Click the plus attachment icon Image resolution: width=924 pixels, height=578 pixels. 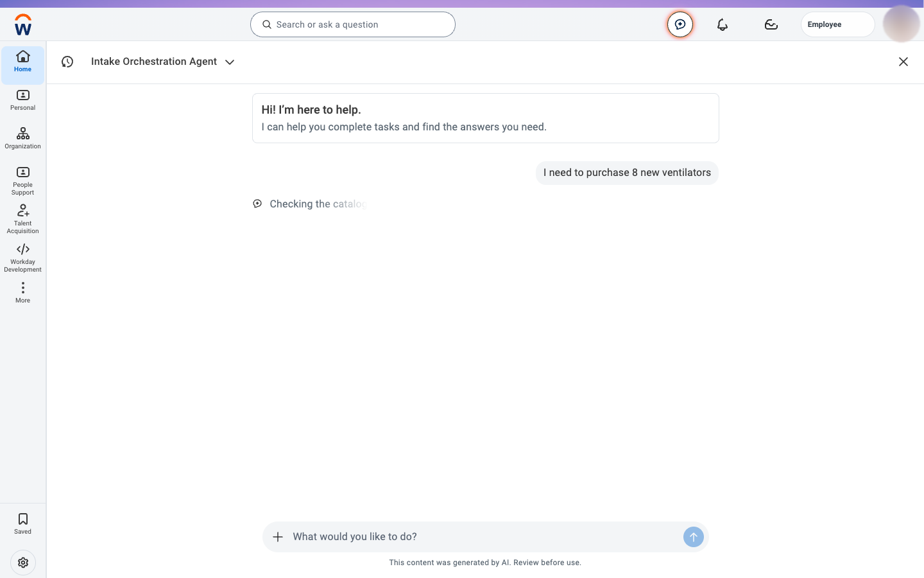(x=278, y=537)
